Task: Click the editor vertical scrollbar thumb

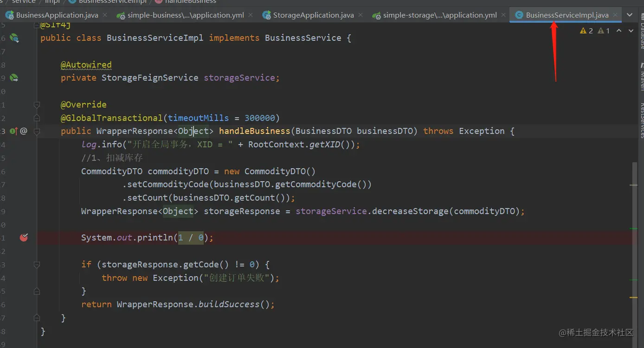Action: pyautogui.click(x=635, y=255)
